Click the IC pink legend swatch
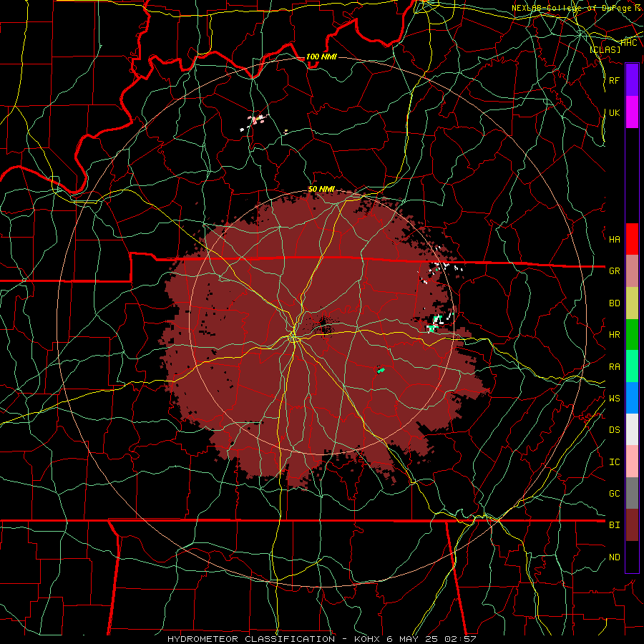Viewport: 644px width, 644px height. (x=632, y=462)
